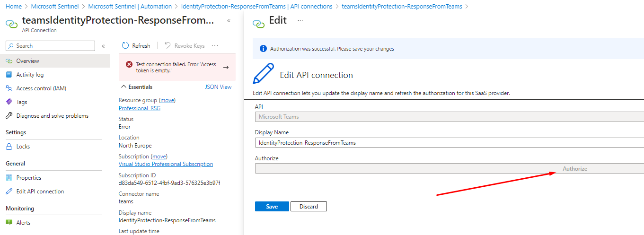
Task: Open the Professional_RSG resource group link
Action: (139, 108)
